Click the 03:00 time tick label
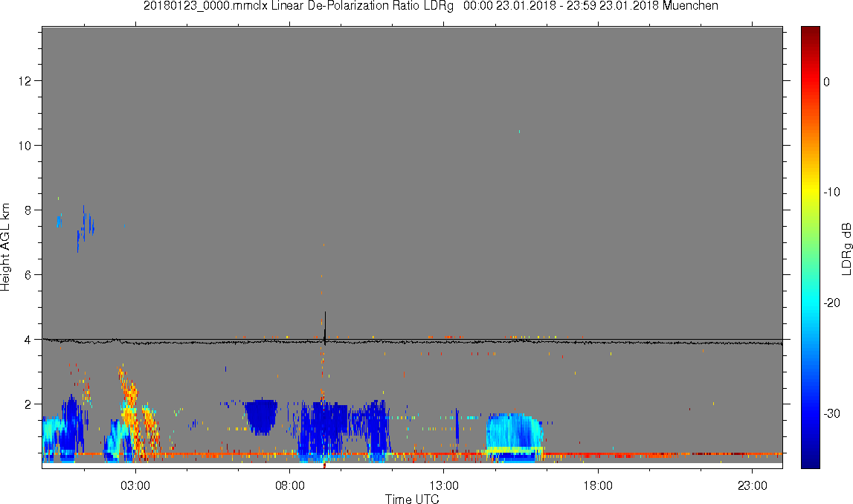 135,485
